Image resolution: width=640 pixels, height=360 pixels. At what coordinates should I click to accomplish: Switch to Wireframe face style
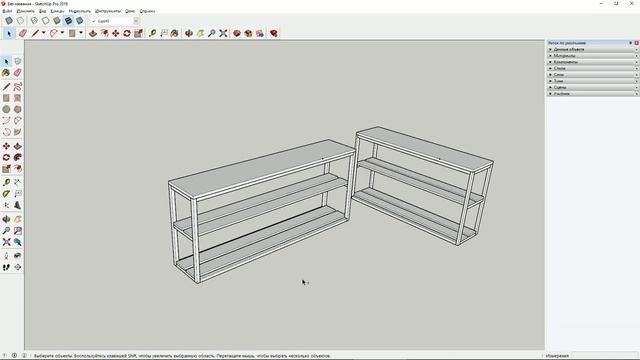(34, 20)
